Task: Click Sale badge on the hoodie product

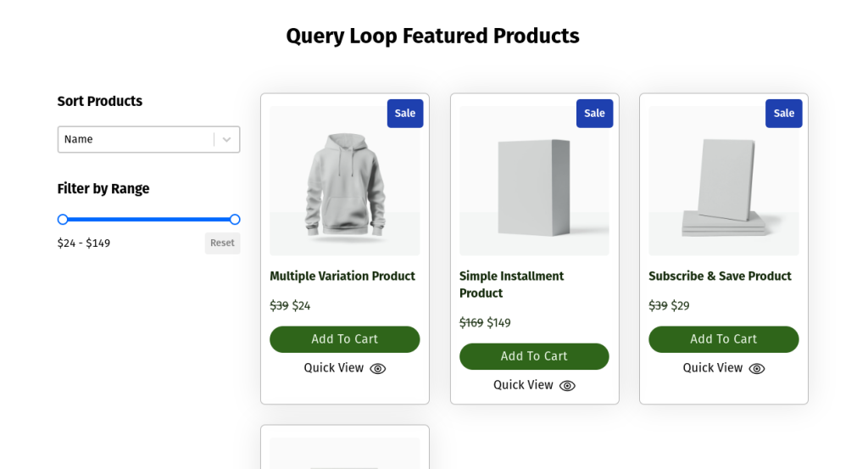Action: click(x=405, y=114)
